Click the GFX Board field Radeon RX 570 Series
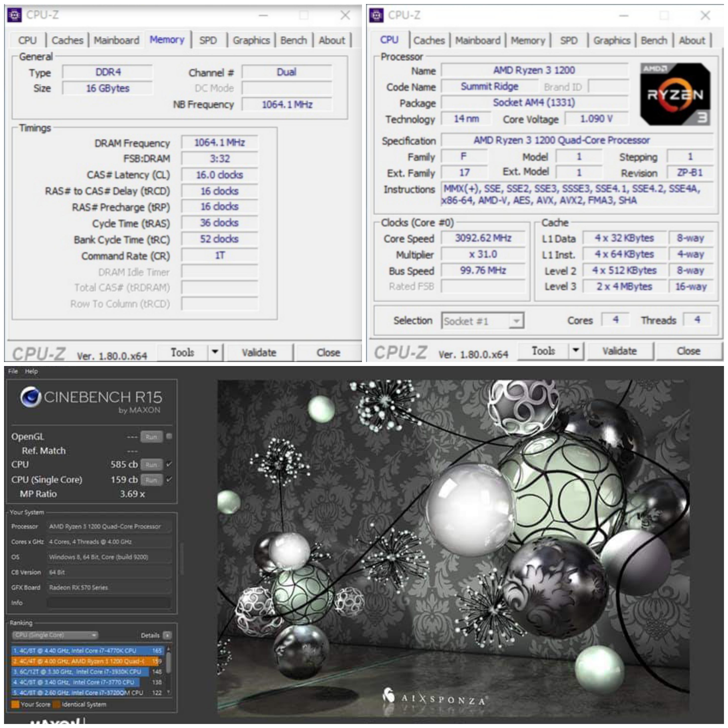This screenshot has width=728, height=728. tap(109, 587)
